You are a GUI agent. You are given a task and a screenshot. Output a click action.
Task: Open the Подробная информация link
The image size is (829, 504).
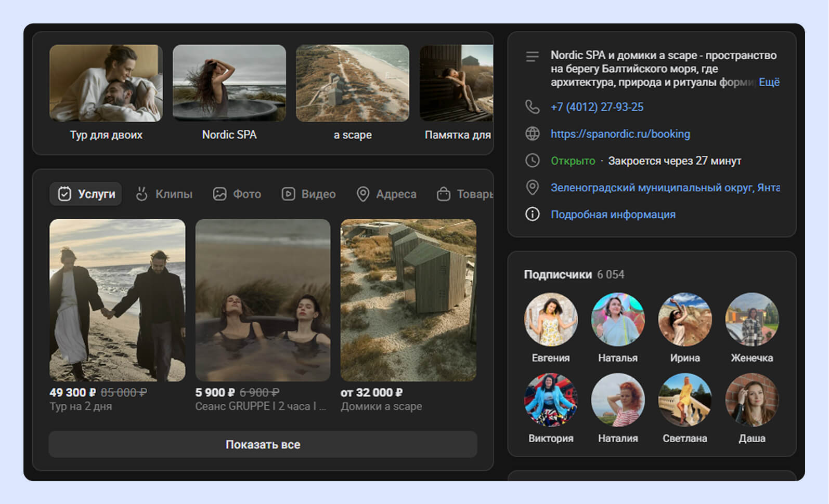point(613,214)
